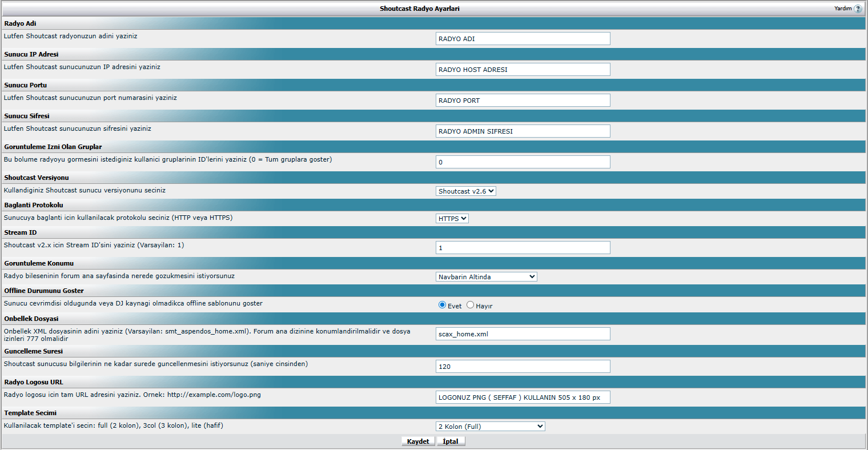Click the Stream ID input field
The width and height of the screenshot is (868, 450).
(x=523, y=248)
